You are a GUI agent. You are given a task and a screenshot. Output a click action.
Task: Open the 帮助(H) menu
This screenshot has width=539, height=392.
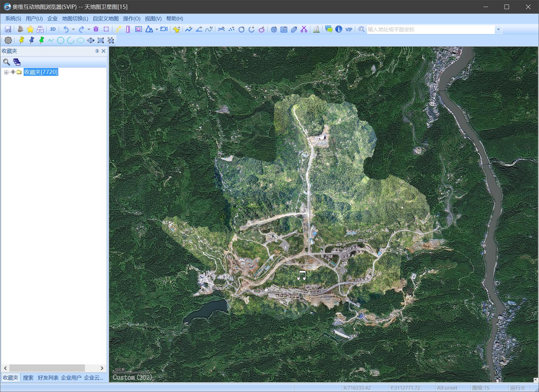tap(175, 19)
